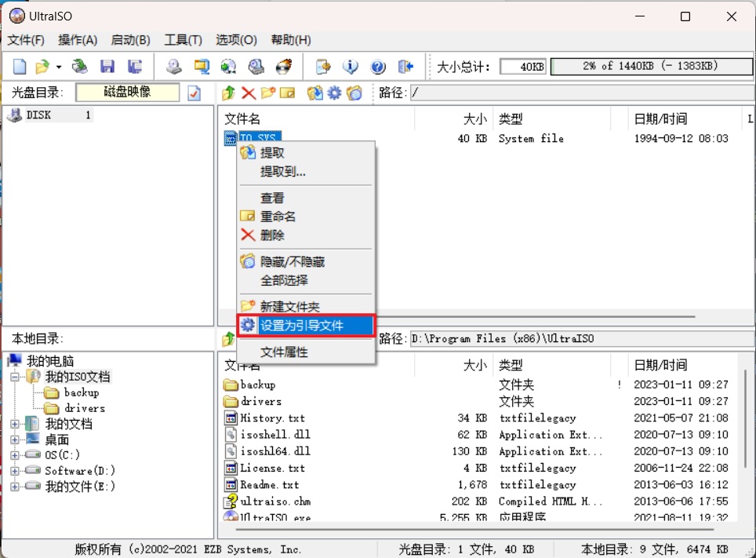Image resolution: width=756 pixels, height=558 pixels.
Task: Click the vertical scrollbar of the local file list
Action: pos(745,418)
